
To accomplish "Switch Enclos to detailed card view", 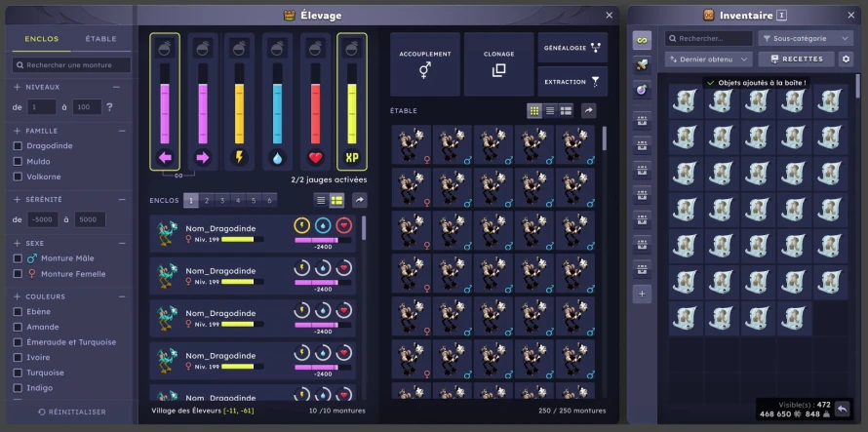I will click(336, 201).
